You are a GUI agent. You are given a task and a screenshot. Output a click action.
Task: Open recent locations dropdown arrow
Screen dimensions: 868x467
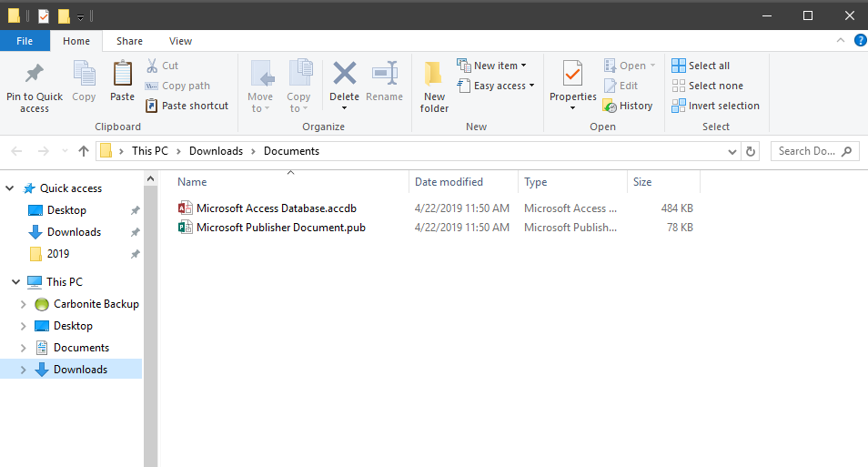65,151
